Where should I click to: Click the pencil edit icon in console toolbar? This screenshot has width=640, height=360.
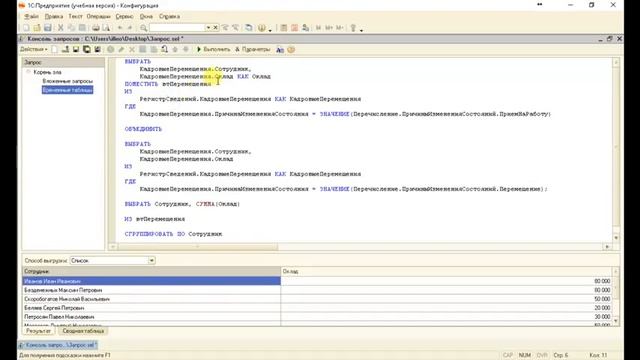tap(121, 49)
